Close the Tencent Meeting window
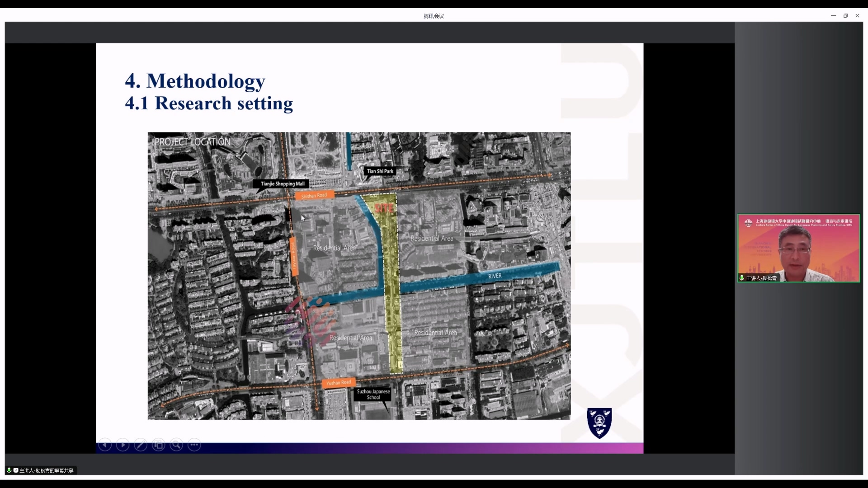 857,16
